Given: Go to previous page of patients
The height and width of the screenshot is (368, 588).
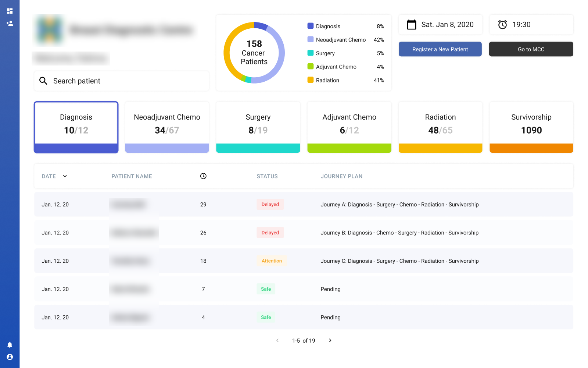Looking at the screenshot, I should 277,340.
